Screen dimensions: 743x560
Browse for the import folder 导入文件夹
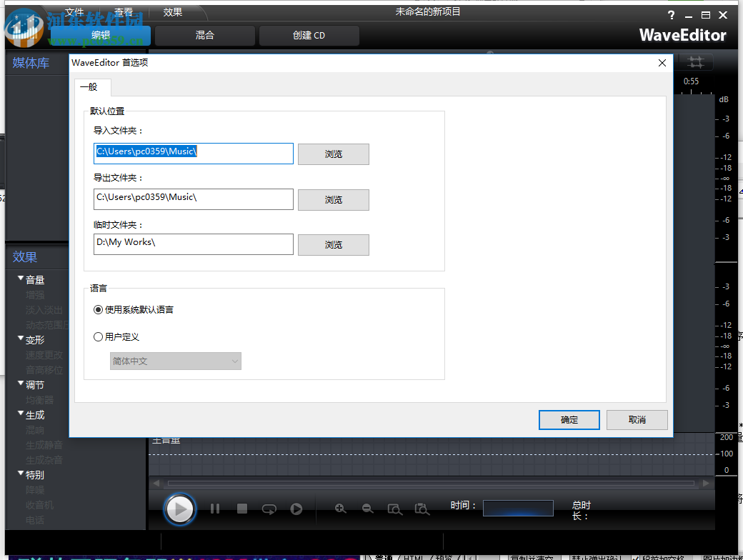[x=333, y=154]
